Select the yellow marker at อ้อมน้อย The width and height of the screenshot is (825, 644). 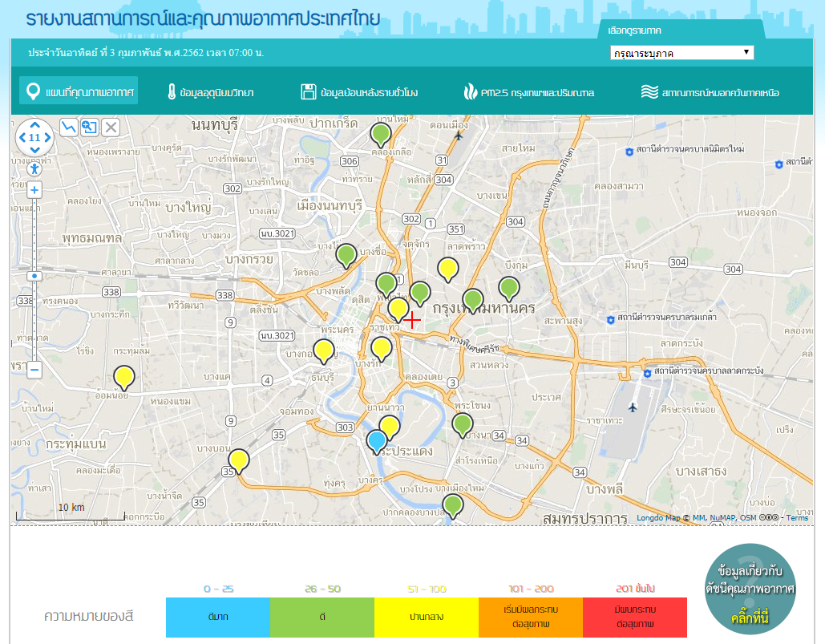pyautogui.click(x=123, y=375)
